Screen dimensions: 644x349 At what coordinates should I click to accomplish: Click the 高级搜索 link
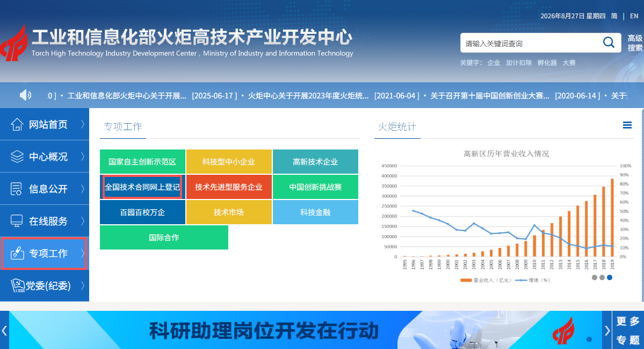(x=635, y=43)
